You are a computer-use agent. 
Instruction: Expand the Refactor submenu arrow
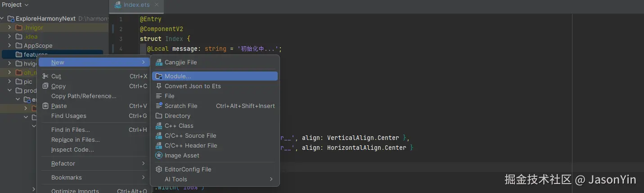pyautogui.click(x=144, y=163)
